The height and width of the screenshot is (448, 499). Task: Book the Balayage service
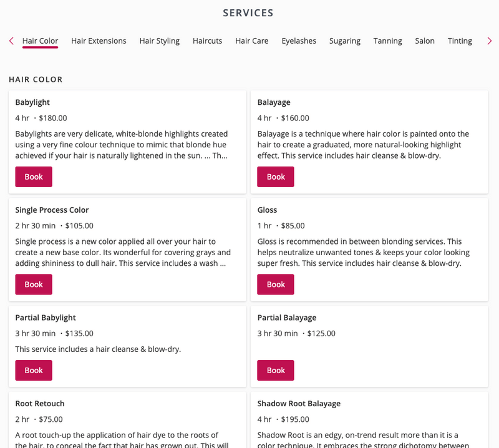pyautogui.click(x=276, y=177)
